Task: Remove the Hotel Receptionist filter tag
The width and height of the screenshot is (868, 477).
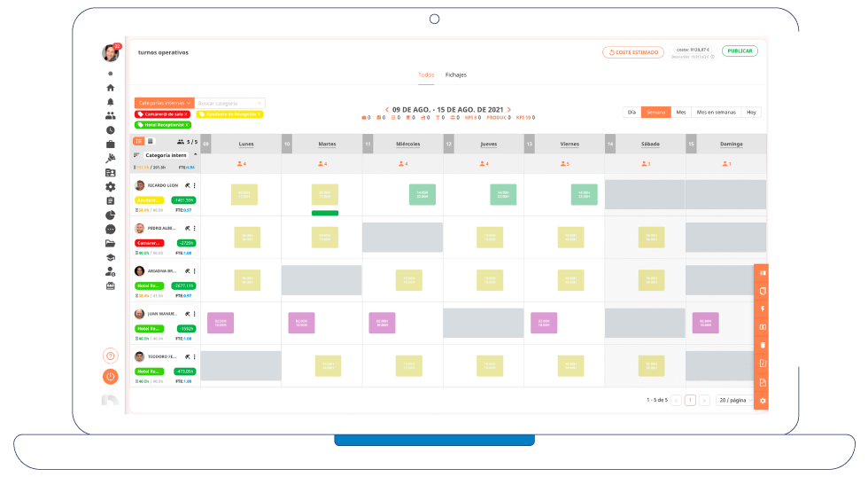Action: coord(188,125)
